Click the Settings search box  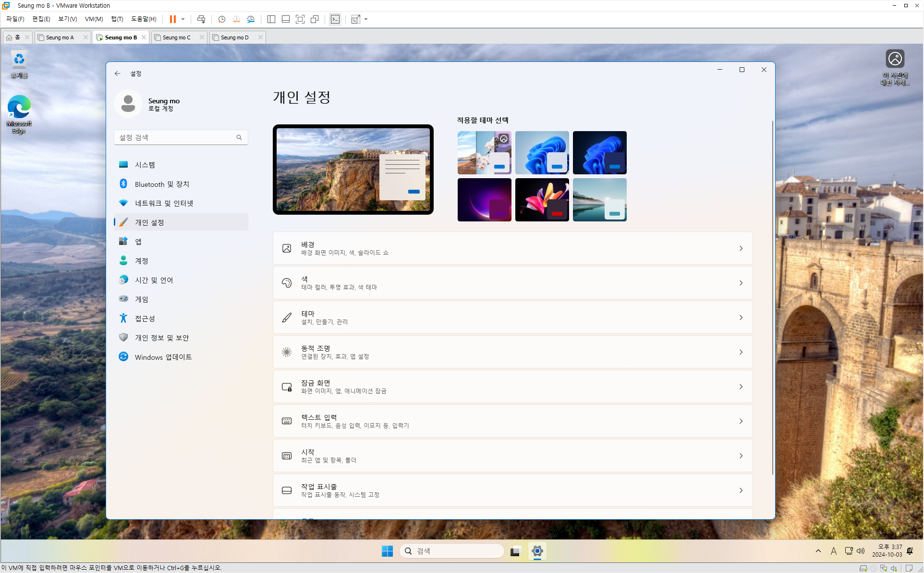pyautogui.click(x=181, y=137)
